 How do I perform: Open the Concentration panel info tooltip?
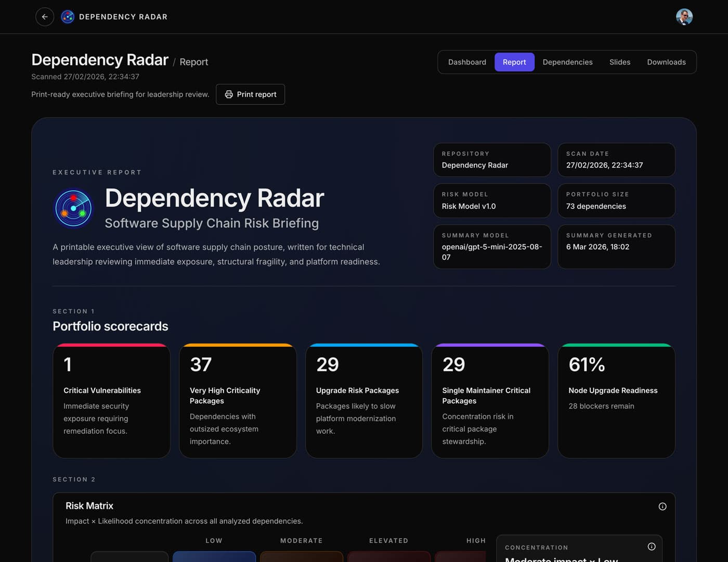(x=652, y=547)
